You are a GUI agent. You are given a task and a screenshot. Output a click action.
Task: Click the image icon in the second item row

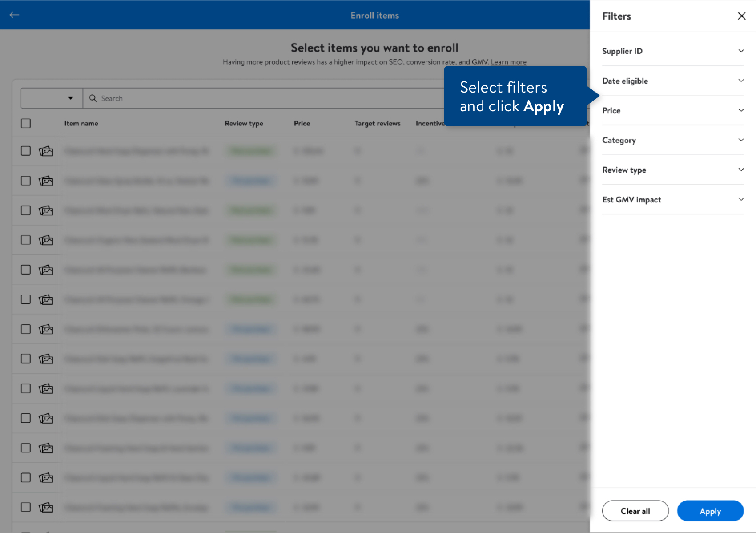(x=46, y=181)
